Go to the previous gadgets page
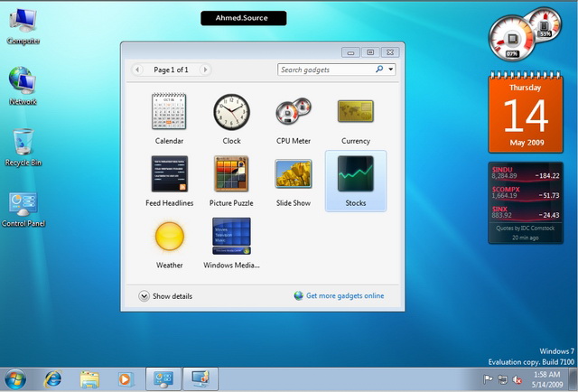Image resolution: width=578 pixels, height=392 pixels. click(137, 70)
